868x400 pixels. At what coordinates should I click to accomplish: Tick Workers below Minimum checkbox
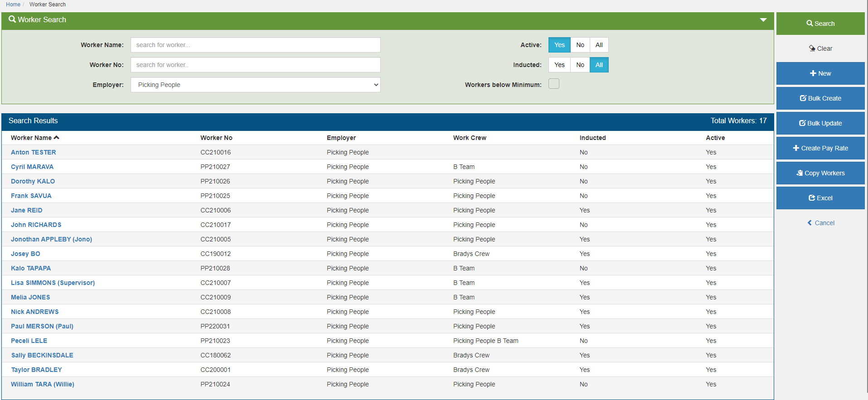click(554, 84)
